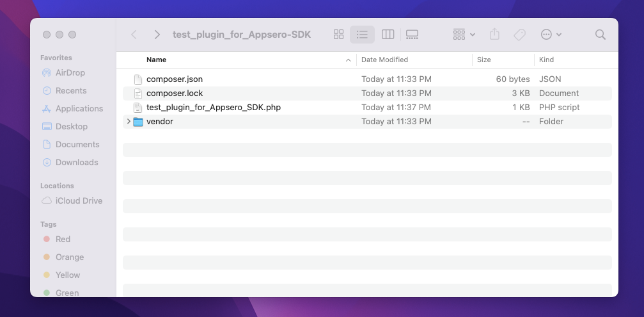Switch to icon grid view
The image size is (644, 317).
coord(338,35)
